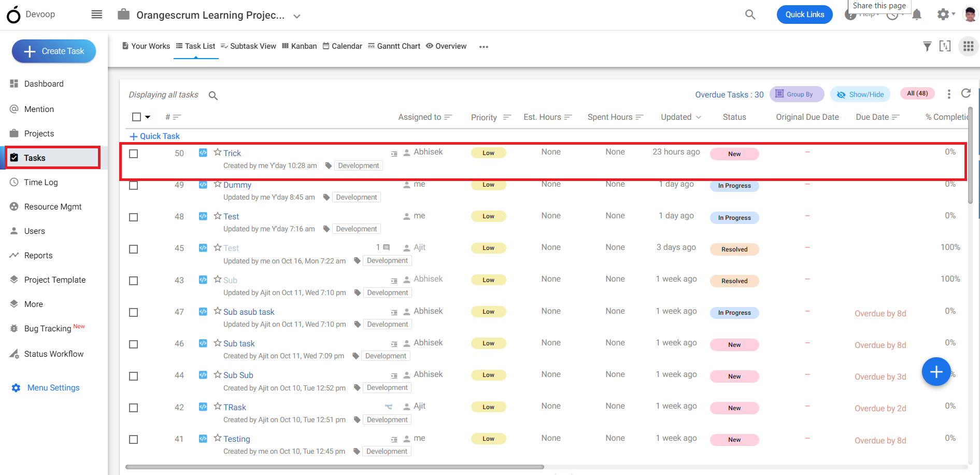Image resolution: width=980 pixels, height=475 pixels.
Task: Expand the project name dropdown
Action: (x=297, y=16)
